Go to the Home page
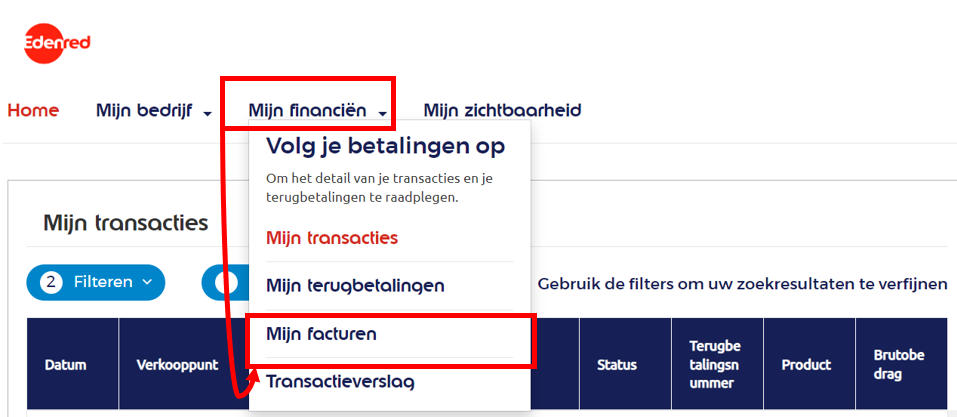This screenshot has width=957, height=417. tap(33, 110)
